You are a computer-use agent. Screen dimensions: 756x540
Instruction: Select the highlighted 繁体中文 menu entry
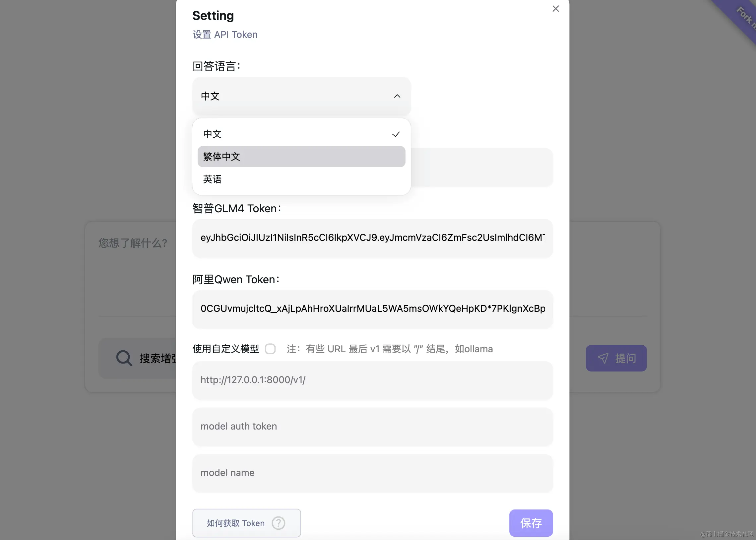coord(301,156)
